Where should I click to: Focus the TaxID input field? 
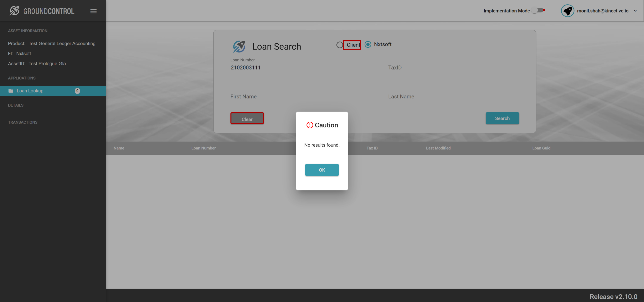[x=453, y=68]
